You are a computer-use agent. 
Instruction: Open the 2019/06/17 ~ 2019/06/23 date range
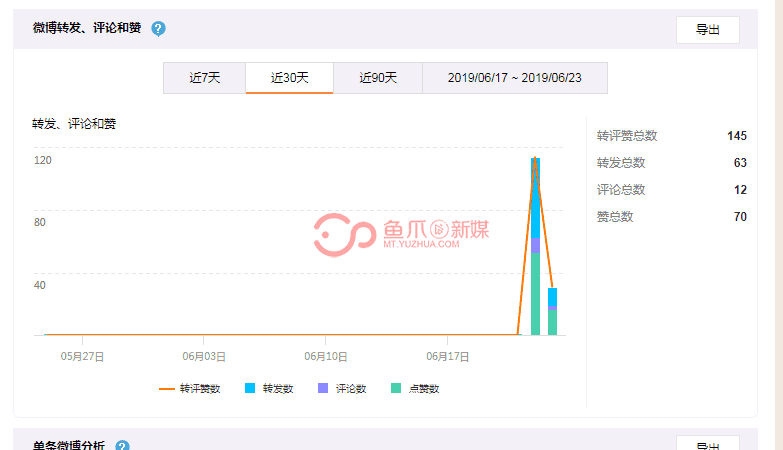515,78
